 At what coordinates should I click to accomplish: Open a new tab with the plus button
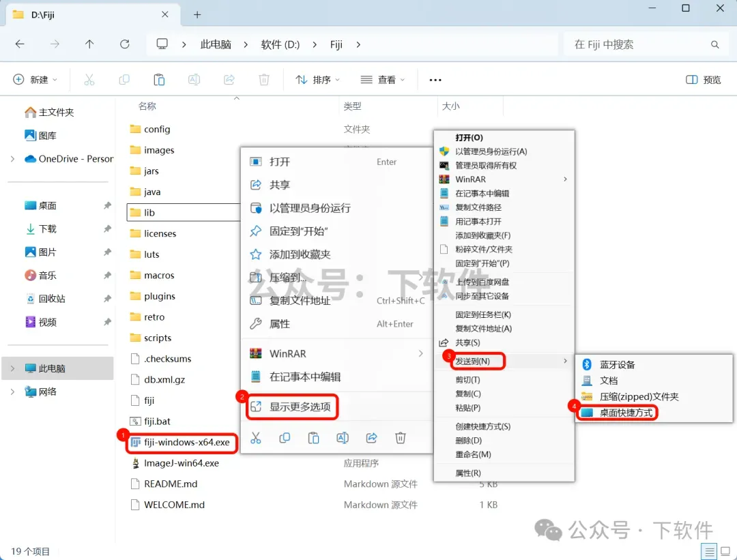(x=197, y=15)
